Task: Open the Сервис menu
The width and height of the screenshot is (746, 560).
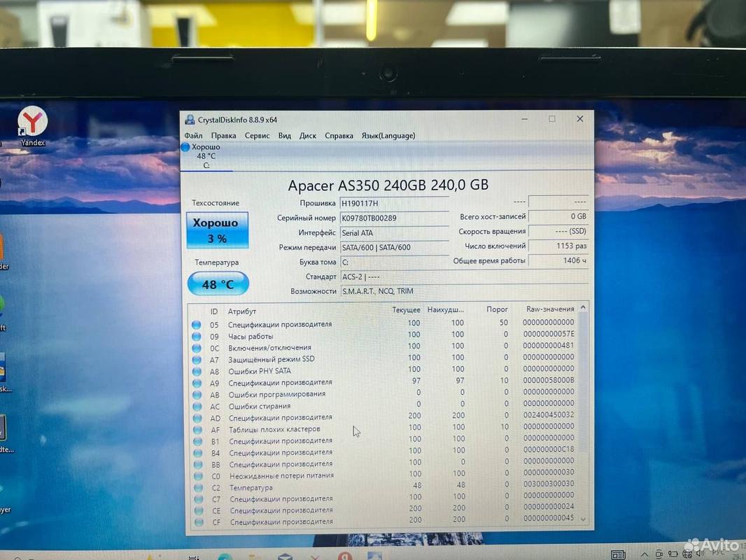Action: pyautogui.click(x=257, y=136)
